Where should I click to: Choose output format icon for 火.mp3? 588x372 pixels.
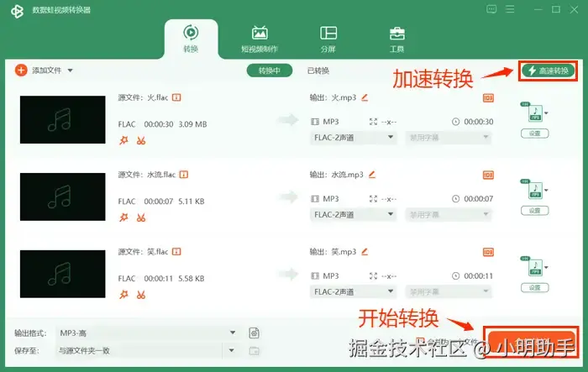(535, 113)
